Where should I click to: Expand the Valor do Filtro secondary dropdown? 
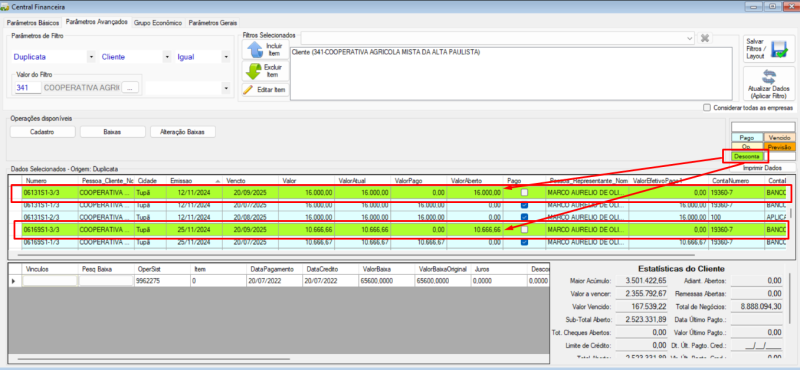click(226, 88)
